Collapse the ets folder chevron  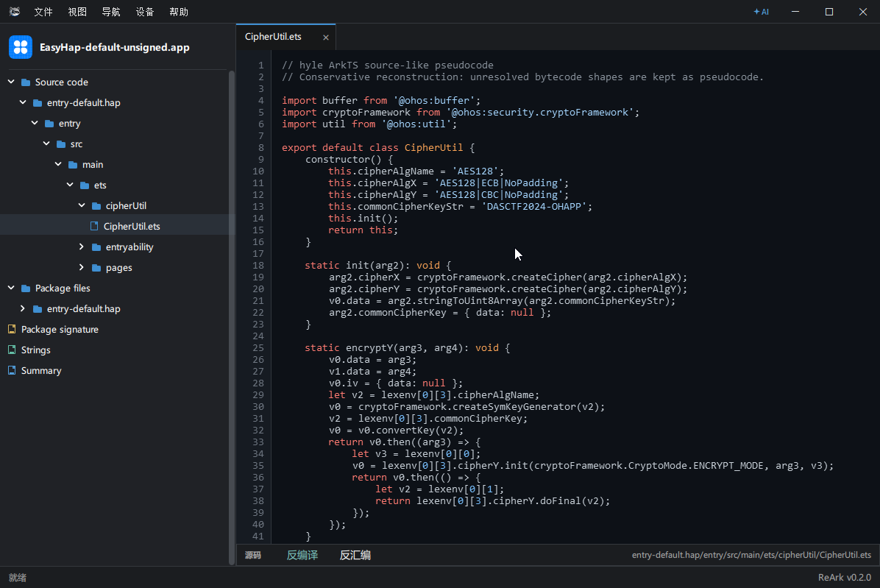click(70, 185)
